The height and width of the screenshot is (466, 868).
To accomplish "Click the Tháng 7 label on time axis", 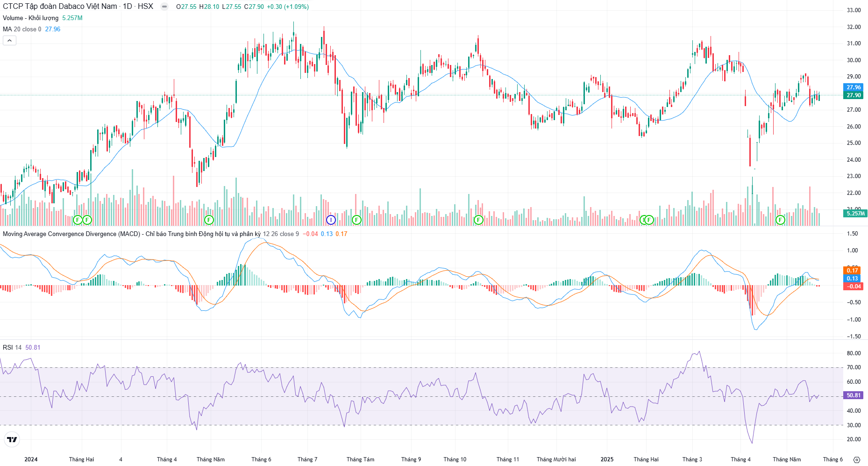I will tap(307, 459).
